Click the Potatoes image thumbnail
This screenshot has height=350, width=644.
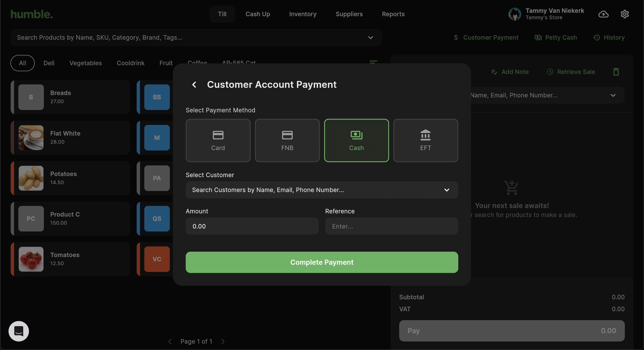[x=31, y=178]
